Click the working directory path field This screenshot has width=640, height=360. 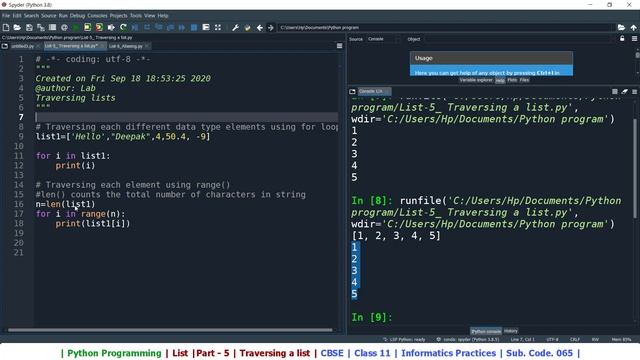click(446, 27)
